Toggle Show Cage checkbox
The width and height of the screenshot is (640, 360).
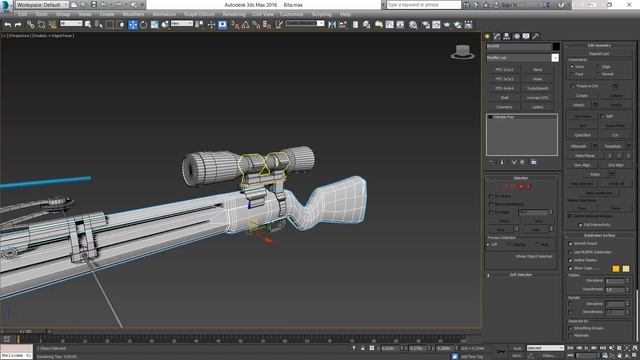(x=570, y=269)
